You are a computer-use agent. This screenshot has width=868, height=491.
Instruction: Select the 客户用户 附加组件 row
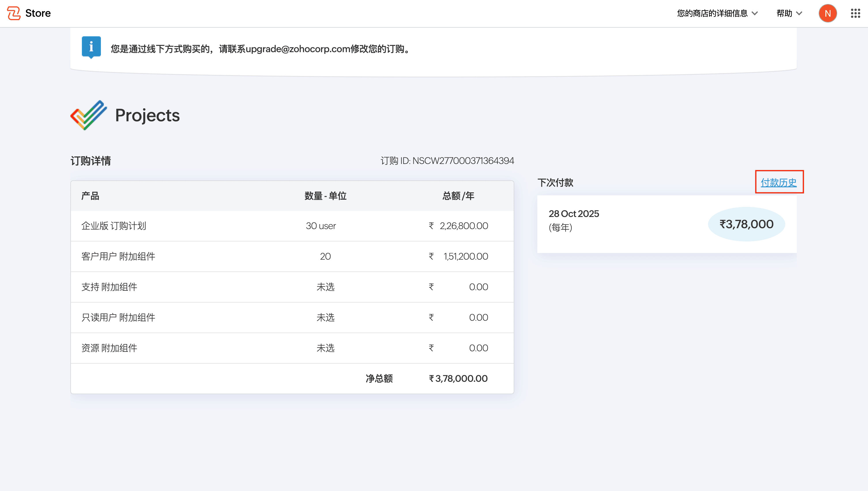point(118,256)
